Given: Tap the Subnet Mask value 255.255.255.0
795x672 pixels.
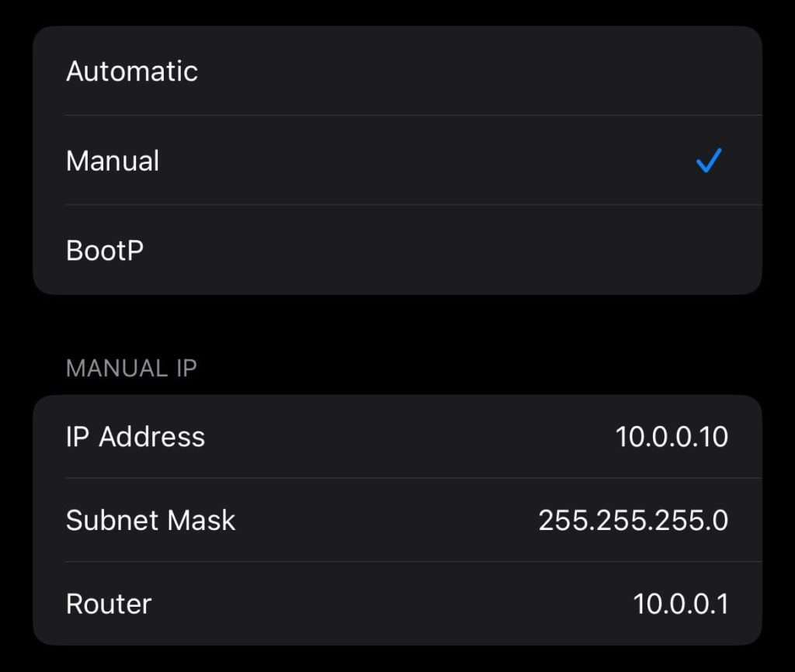Looking at the screenshot, I should (634, 521).
